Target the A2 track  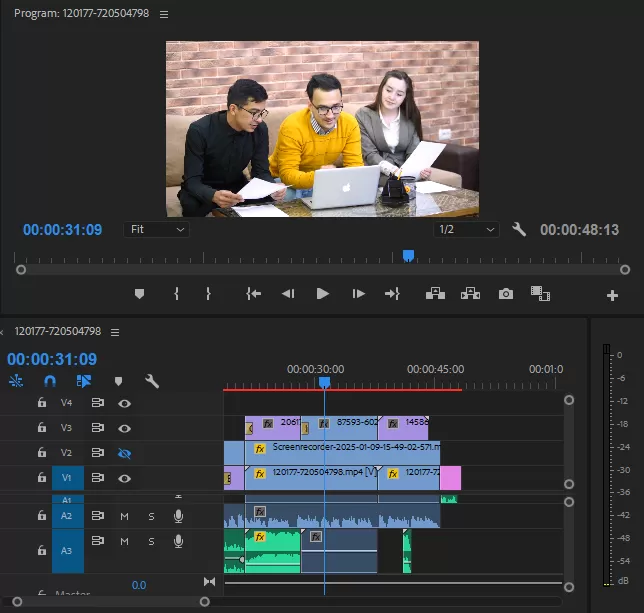[x=68, y=516]
